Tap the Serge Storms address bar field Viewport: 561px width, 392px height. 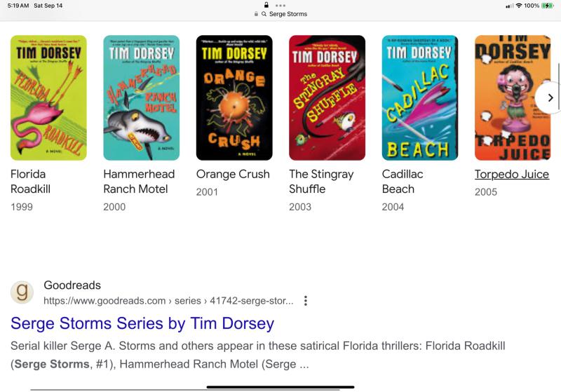280,14
